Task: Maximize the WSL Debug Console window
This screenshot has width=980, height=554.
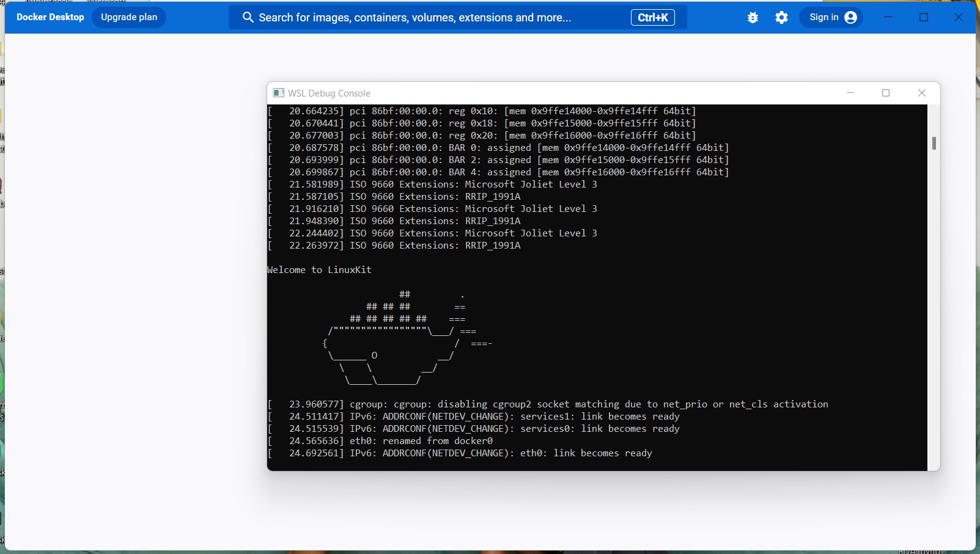Action: point(886,93)
